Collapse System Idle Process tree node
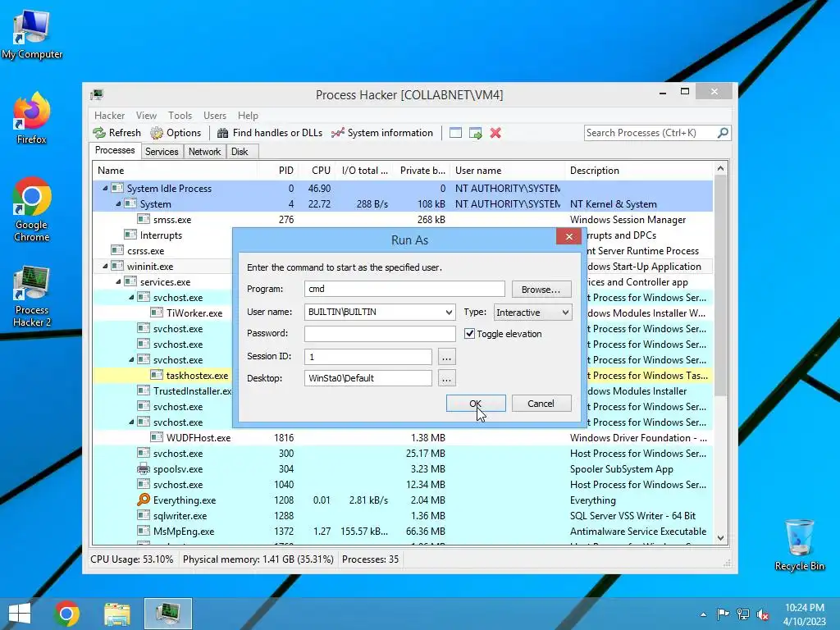The width and height of the screenshot is (840, 630). coord(105,188)
